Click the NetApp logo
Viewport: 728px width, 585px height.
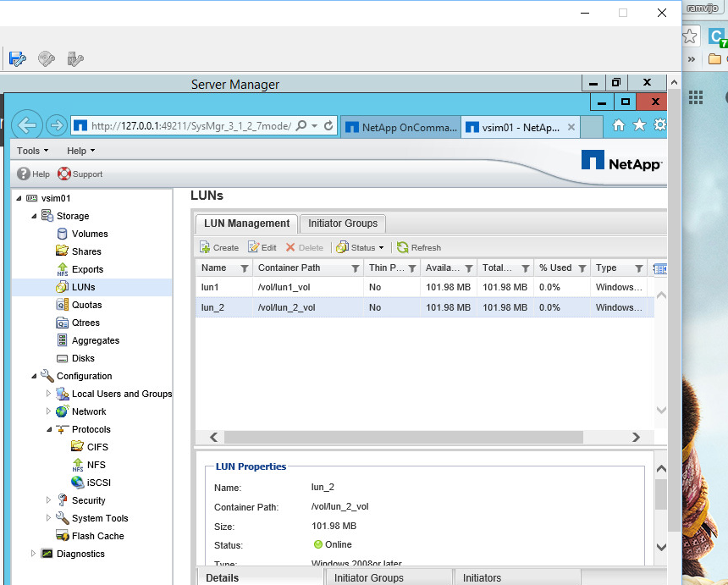point(622,161)
